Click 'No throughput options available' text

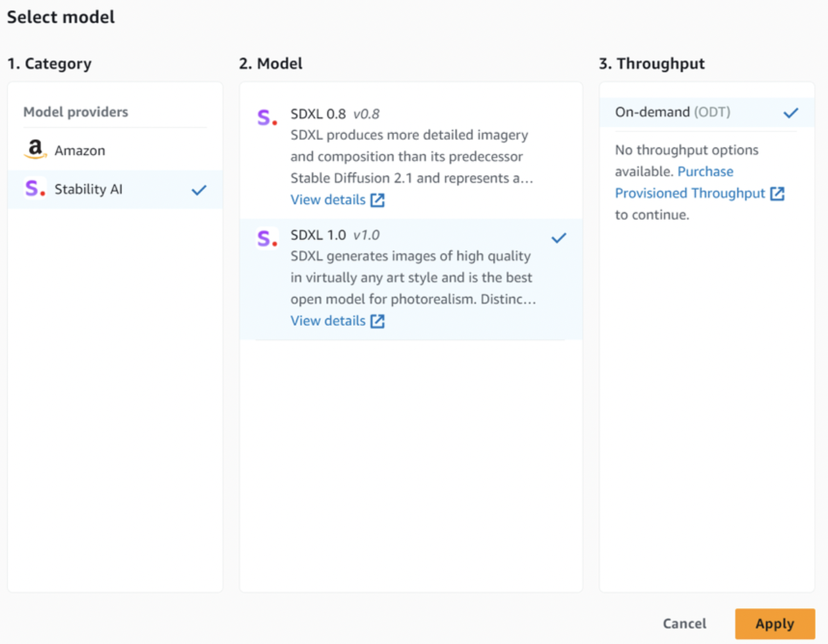click(x=687, y=160)
